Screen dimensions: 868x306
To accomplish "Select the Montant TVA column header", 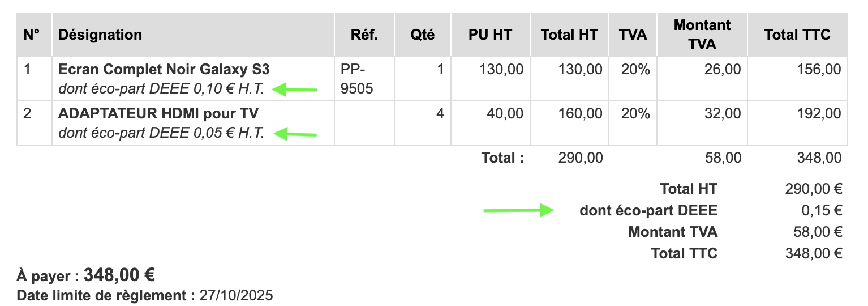I will (702, 35).
